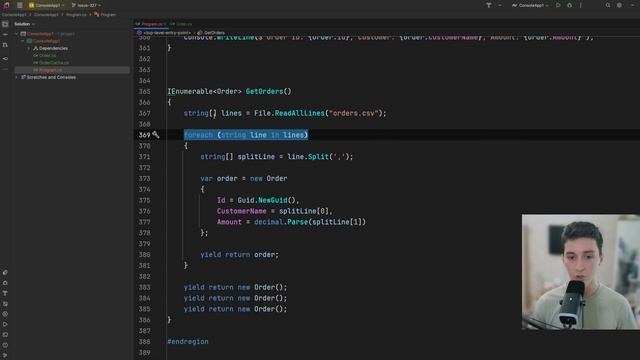Close the Program.cs editor tab
This screenshot has height=360, width=640.
(x=165, y=24)
